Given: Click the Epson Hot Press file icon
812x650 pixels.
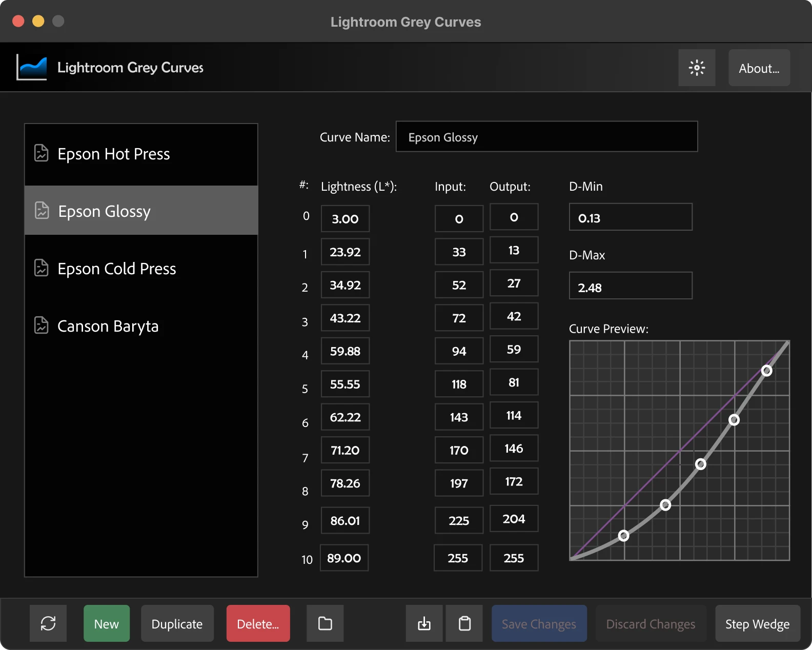Looking at the screenshot, I should coord(41,153).
